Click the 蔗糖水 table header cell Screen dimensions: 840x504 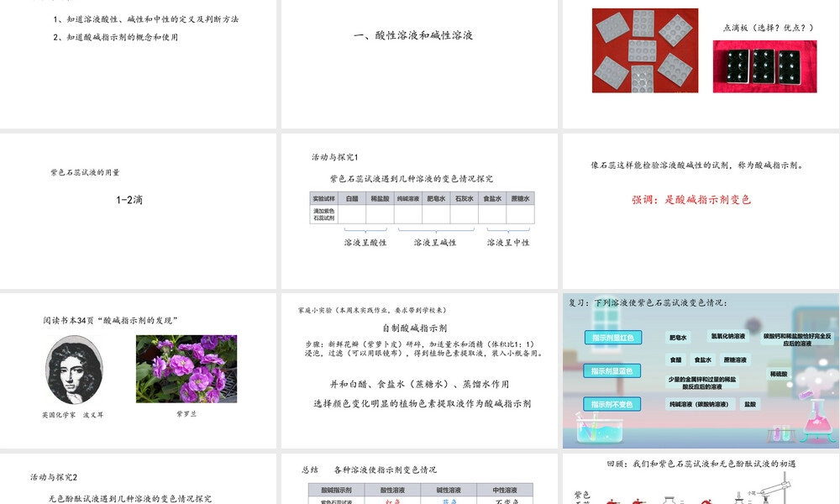click(x=520, y=199)
